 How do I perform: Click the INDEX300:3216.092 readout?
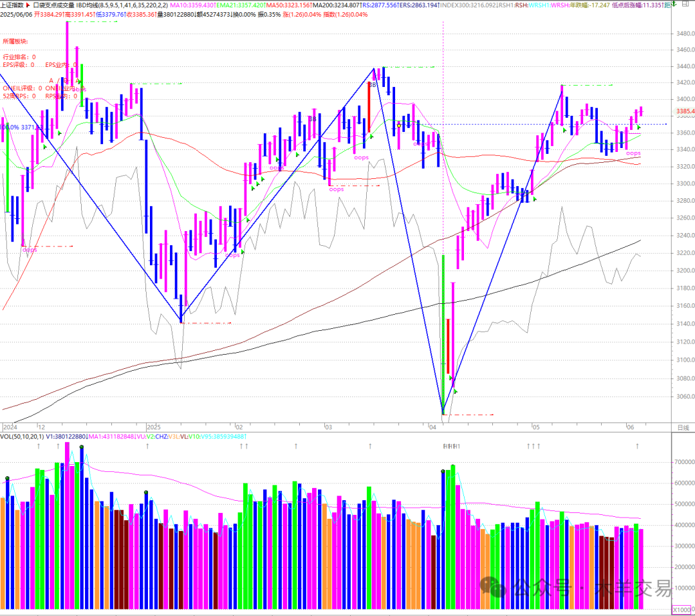(468, 5)
